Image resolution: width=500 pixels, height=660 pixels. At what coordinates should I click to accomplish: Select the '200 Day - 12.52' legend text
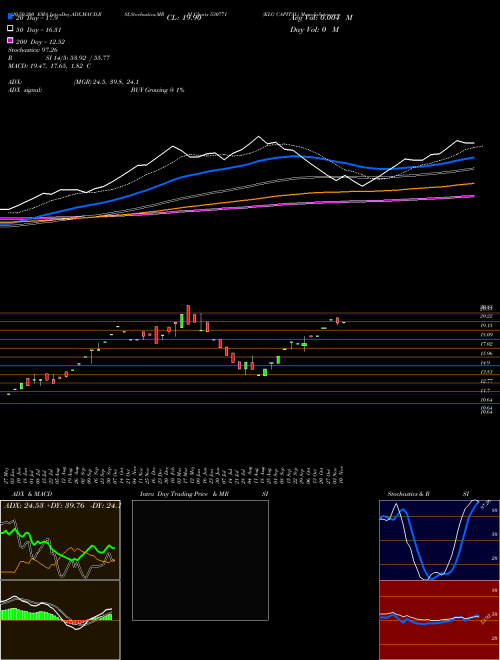click(40, 41)
